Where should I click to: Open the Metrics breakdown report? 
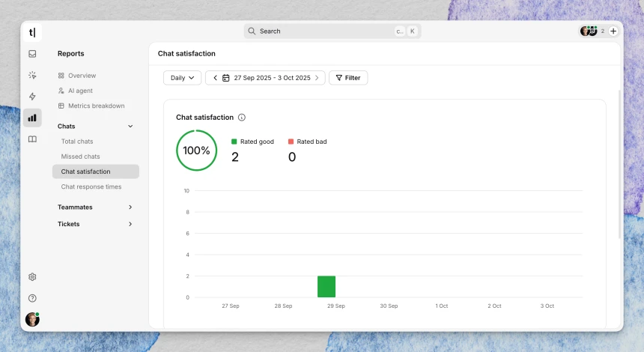(x=96, y=106)
